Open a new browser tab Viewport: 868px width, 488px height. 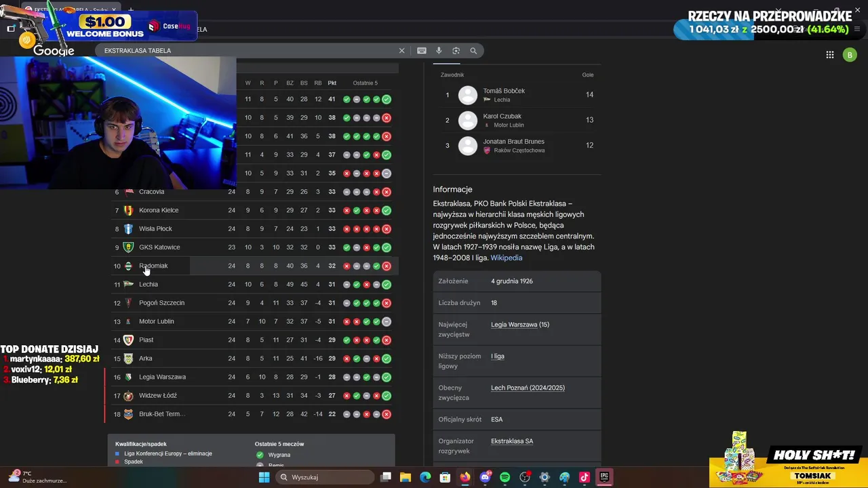[x=131, y=10]
